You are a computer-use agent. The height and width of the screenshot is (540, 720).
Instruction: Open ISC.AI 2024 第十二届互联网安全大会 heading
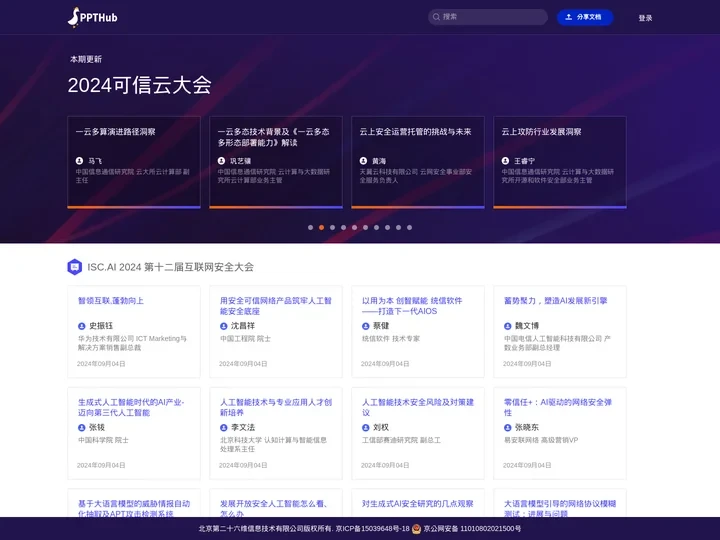point(170,267)
